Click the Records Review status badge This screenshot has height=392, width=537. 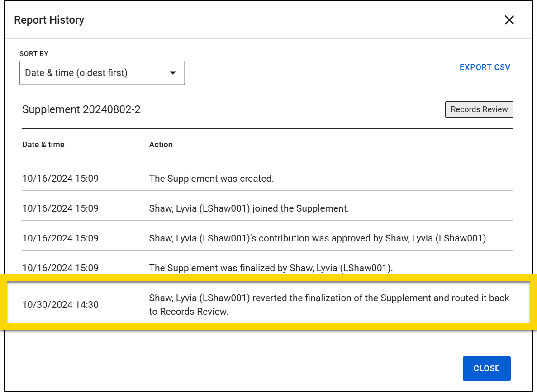pos(479,109)
